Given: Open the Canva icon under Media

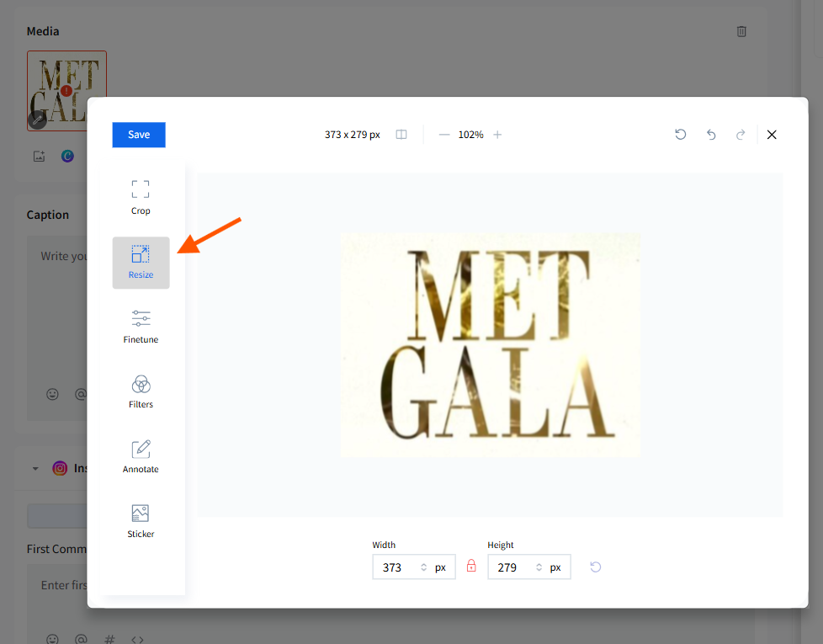Looking at the screenshot, I should coord(67,156).
